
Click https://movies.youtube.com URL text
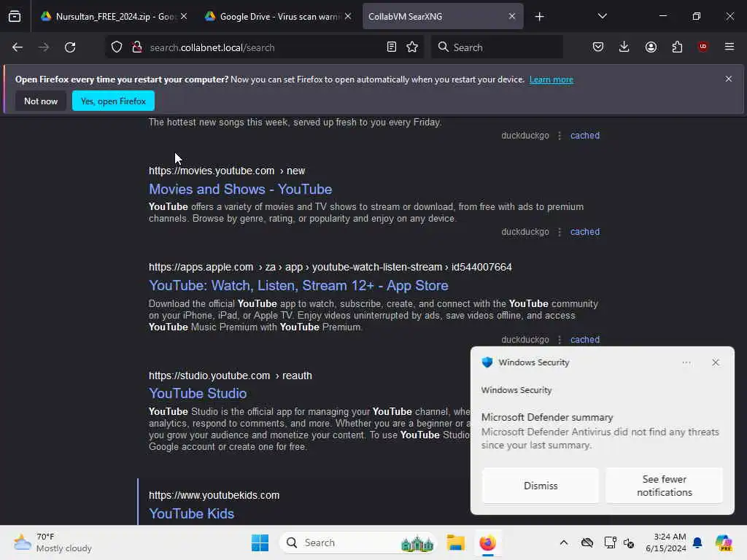tap(212, 171)
